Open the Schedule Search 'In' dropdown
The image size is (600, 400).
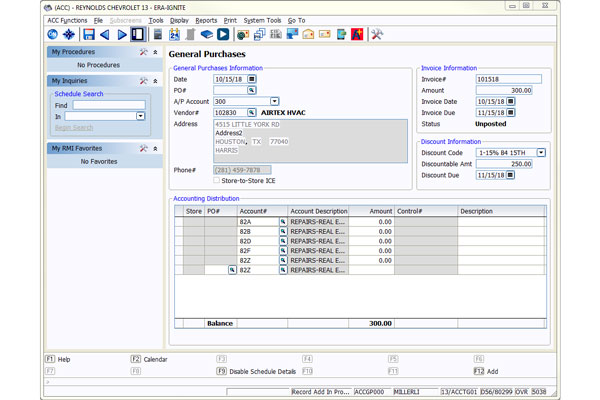(140, 116)
